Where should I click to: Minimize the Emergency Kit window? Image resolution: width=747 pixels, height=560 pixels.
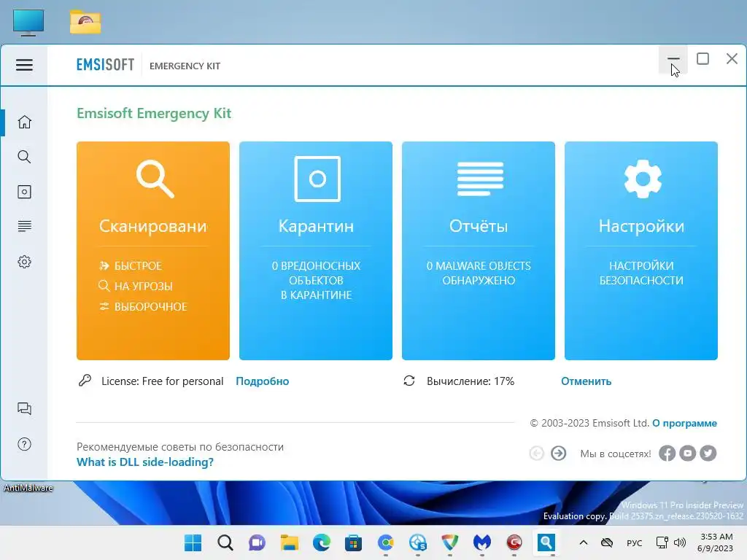tap(673, 59)
